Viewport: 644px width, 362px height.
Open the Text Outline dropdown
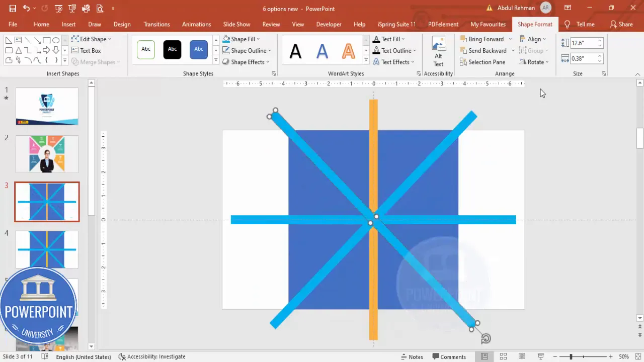pos(394,50)
